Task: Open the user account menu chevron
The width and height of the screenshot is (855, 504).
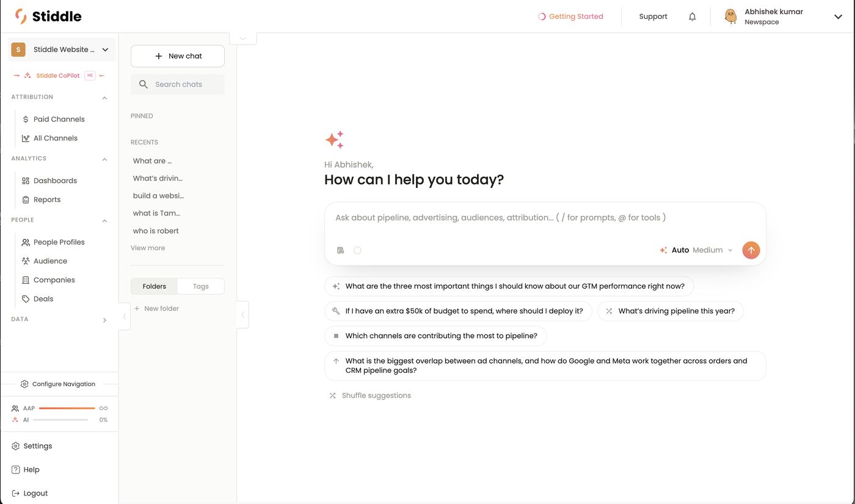Action: 839,16
